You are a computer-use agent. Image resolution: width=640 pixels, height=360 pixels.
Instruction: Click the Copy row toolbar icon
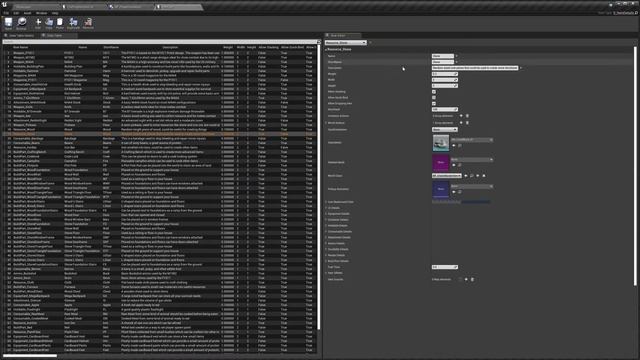(x=49, y=23)
